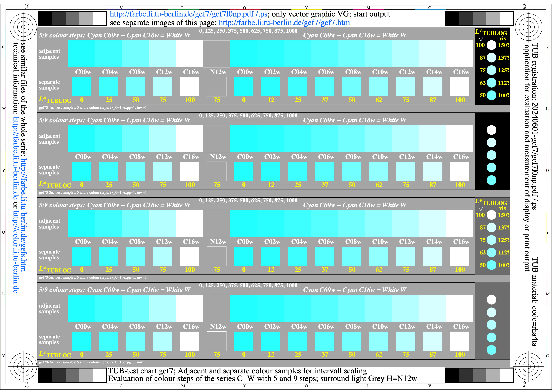Follow the gef7/gef7.htm link in header
The height and width of the screenshot is (392, 554).
[x=284, y=23]
